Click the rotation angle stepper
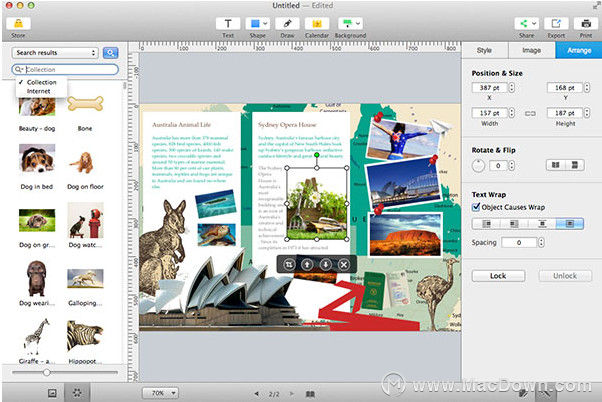Screen dimensions: 602x402 tap(511, 165)
